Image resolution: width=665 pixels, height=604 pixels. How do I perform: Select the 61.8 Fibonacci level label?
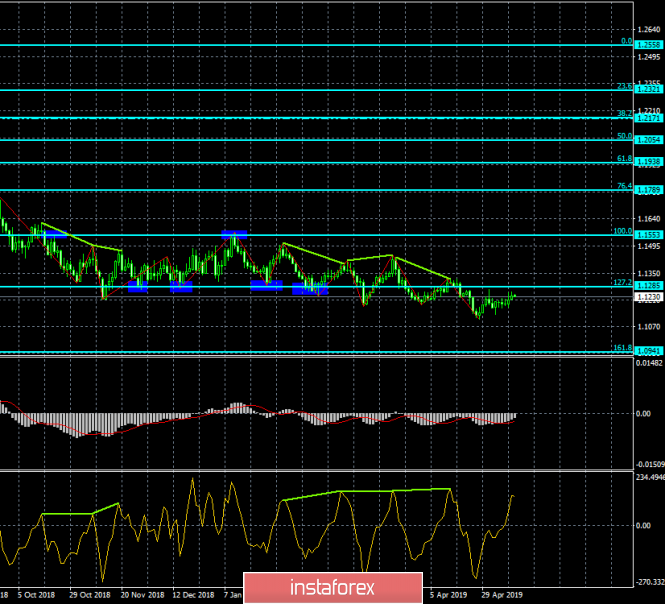(624, 159)
